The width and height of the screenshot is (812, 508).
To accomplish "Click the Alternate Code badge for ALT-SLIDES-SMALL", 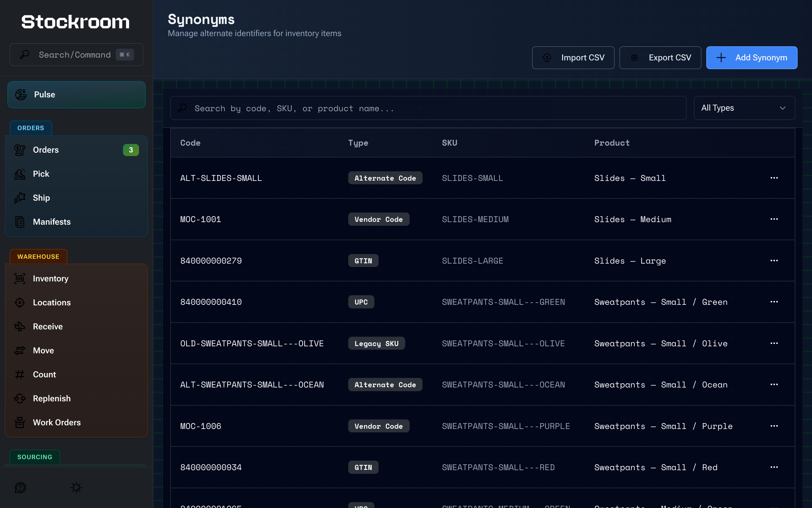I will coord(385,178).
